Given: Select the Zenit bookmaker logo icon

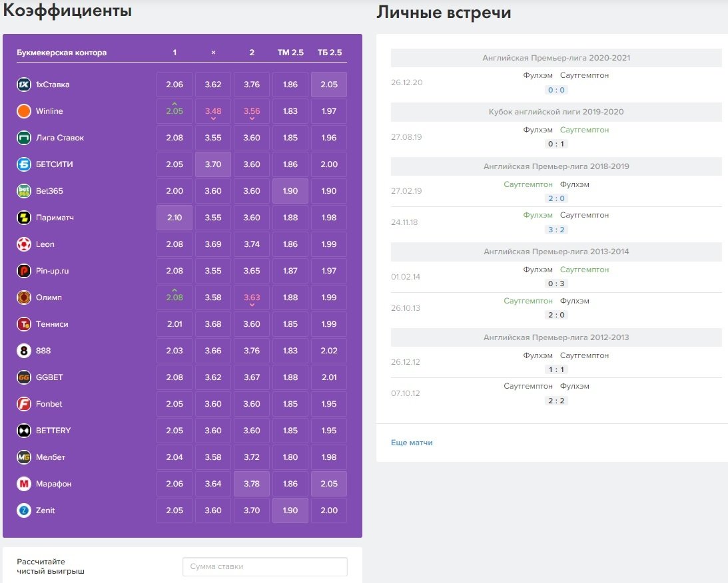Looking at the screenshot, I should tap(24, 510).
